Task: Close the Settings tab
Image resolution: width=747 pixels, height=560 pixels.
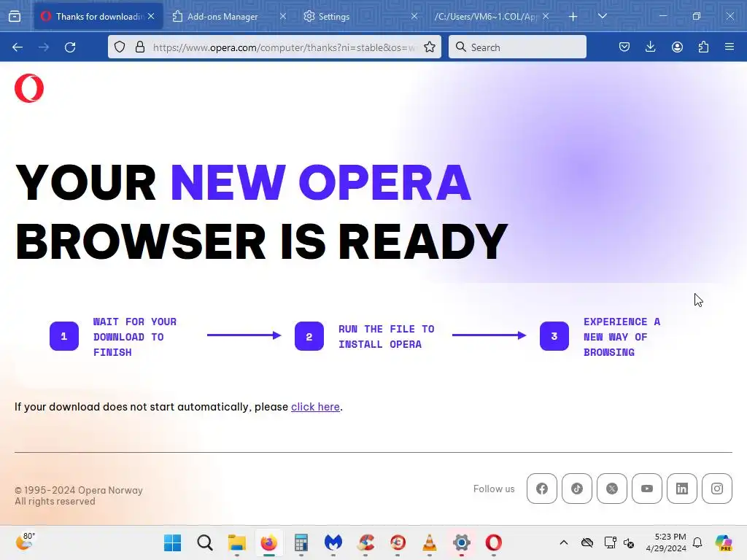Action: pos(414,16)
